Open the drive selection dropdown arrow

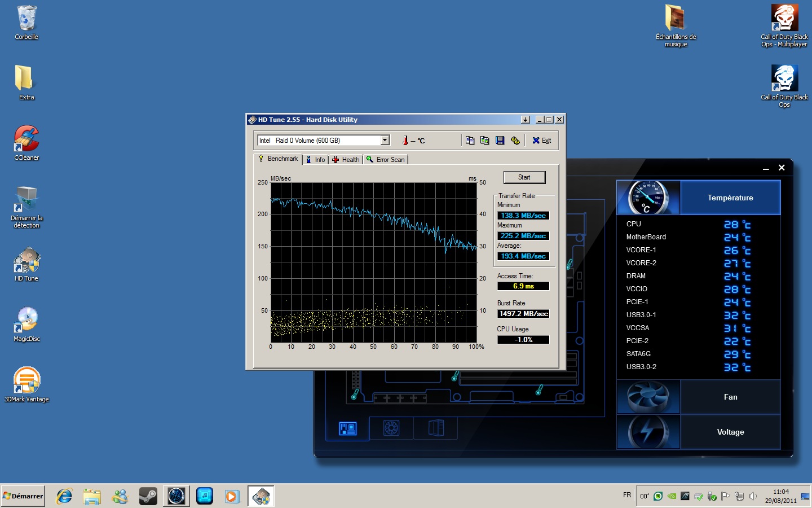point(385,141)
